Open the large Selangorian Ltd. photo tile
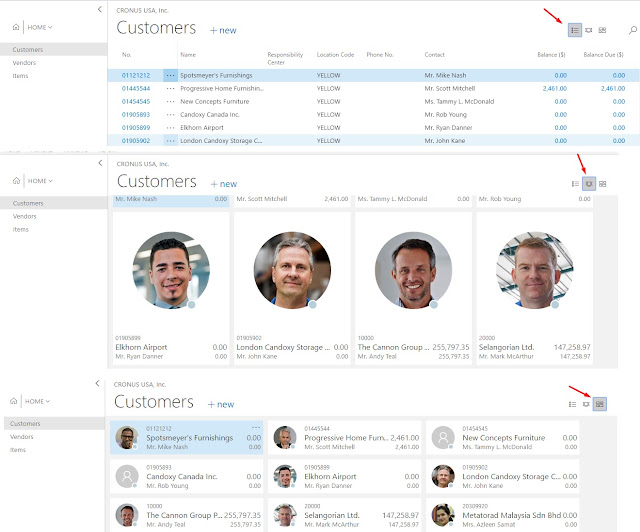The height and width of the screenshot is (532, 640). 535,288
